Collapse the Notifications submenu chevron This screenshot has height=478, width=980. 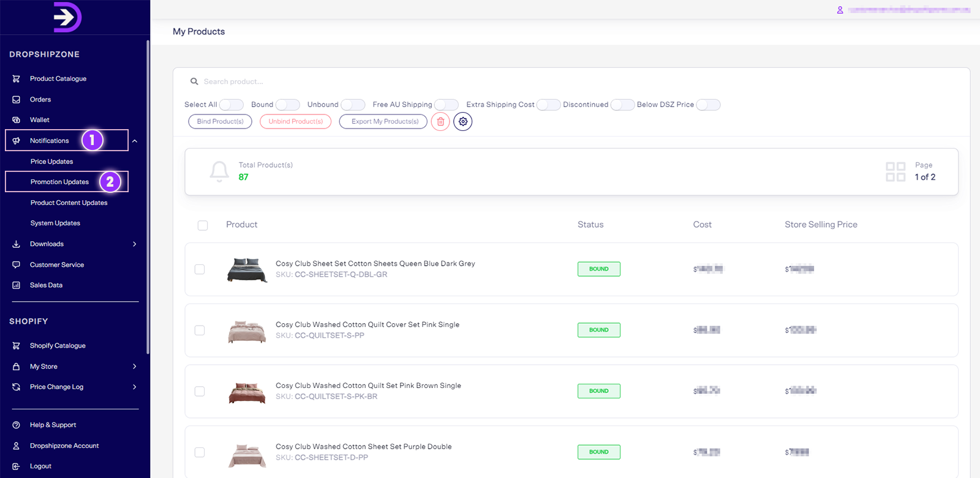[135, 141]
